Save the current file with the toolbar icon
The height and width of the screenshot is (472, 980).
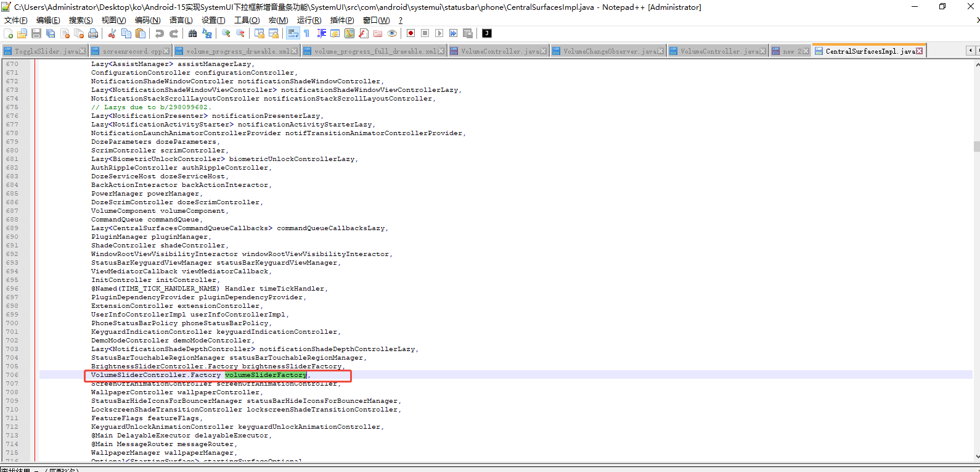(x=36, y=33)
